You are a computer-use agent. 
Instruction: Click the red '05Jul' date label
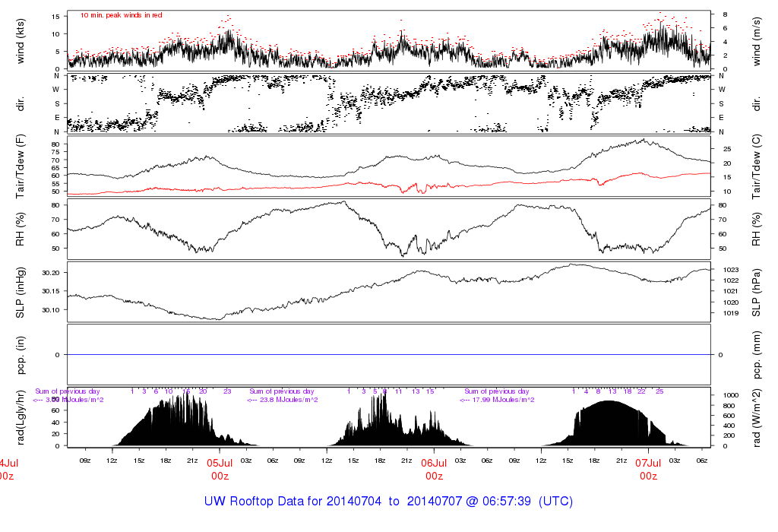click(x=220, y=463)
